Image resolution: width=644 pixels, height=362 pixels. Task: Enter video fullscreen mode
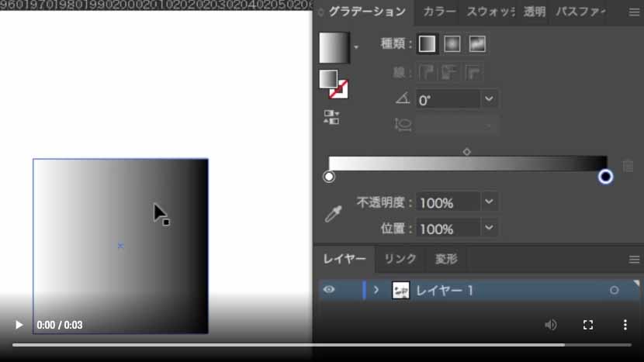tap(588, 325)
